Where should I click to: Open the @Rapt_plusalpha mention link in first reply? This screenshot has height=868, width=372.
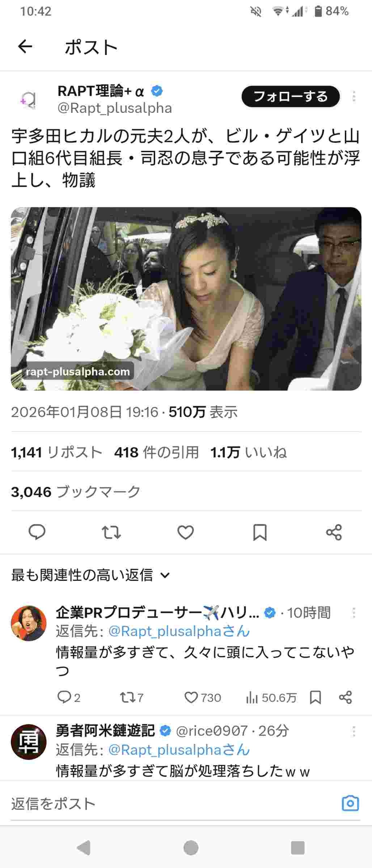point(179,631)
